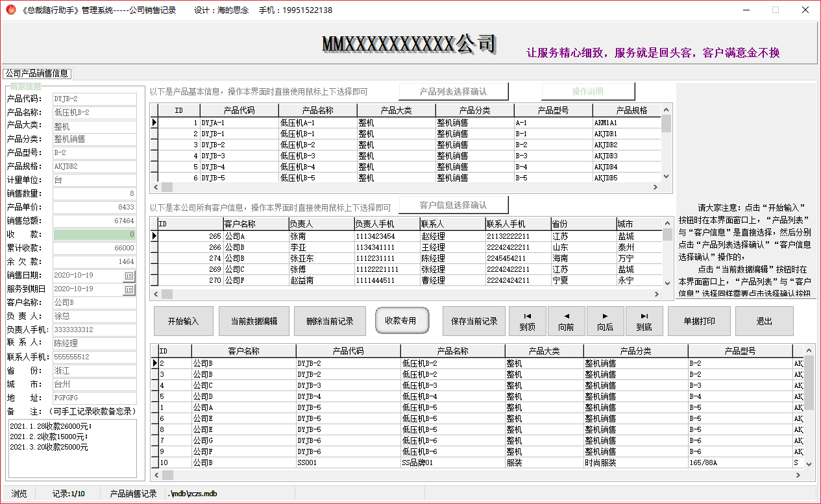This screenshot has width=821, height=504.
Task: Click scroll down arrow of sales records table
Action: [x=809, y=464]
